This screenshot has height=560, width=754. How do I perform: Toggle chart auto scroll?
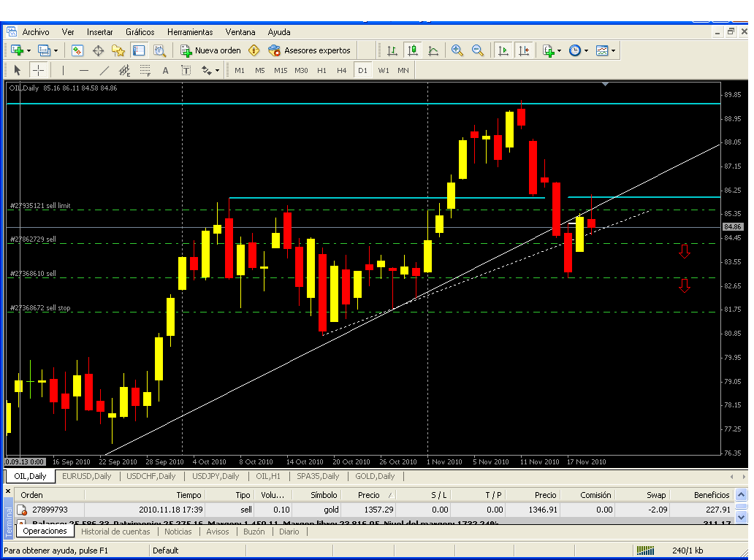click(x=503, y=50)
